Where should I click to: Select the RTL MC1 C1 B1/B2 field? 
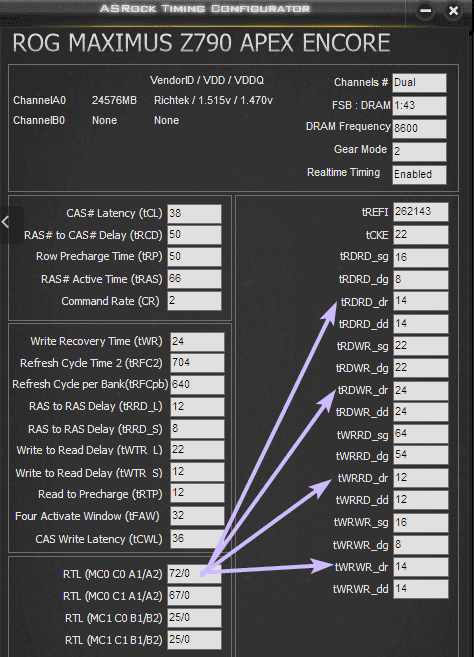click(x=194, y=640)
